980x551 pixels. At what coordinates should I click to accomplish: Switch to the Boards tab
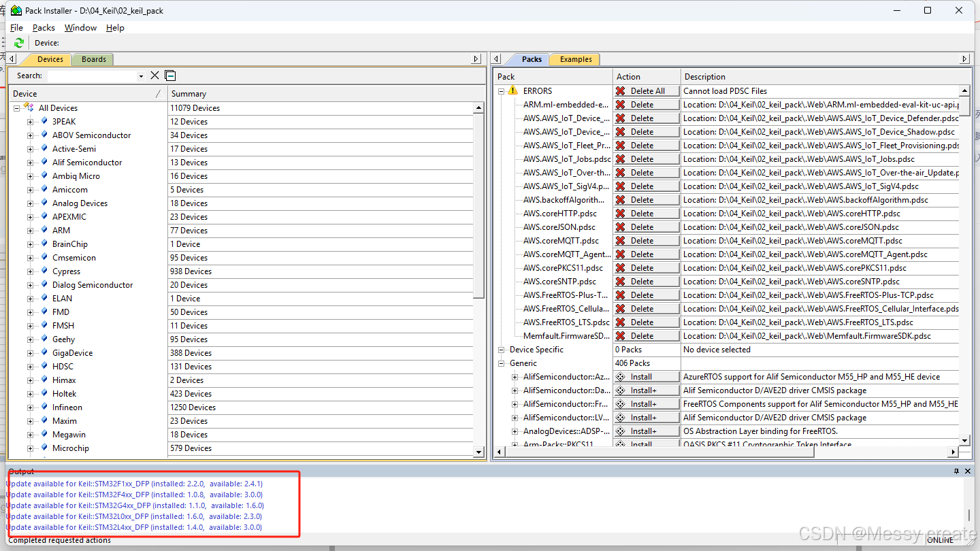pos(94,59)
